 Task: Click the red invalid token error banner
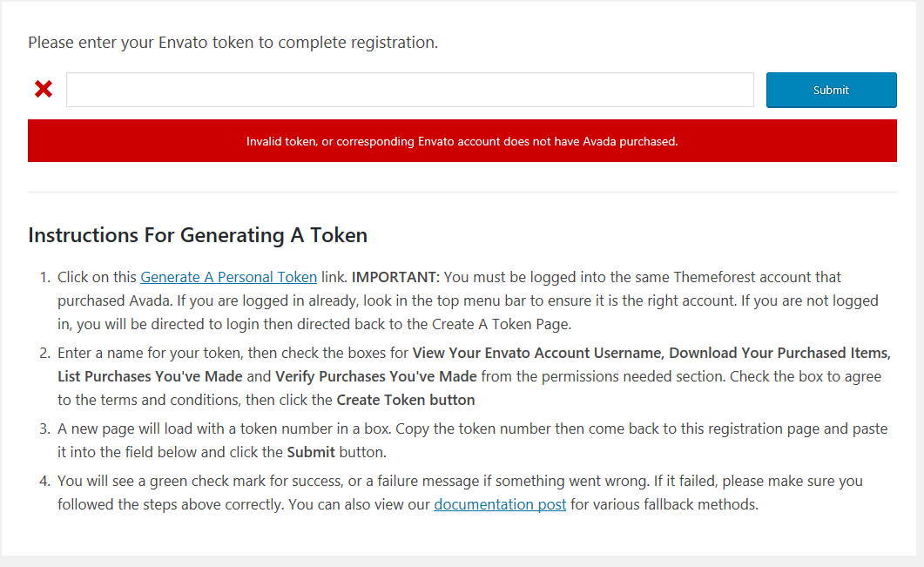[x=462, y=141]
